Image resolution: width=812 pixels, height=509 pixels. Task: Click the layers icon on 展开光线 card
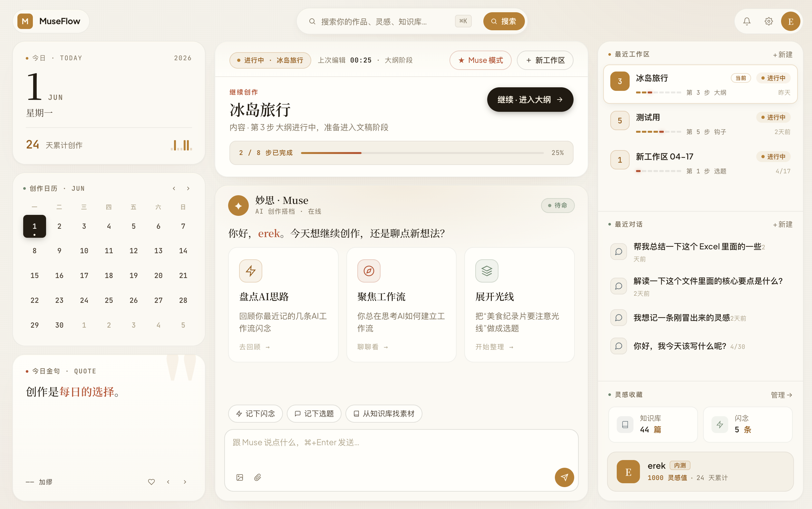[x=487, y=271]
